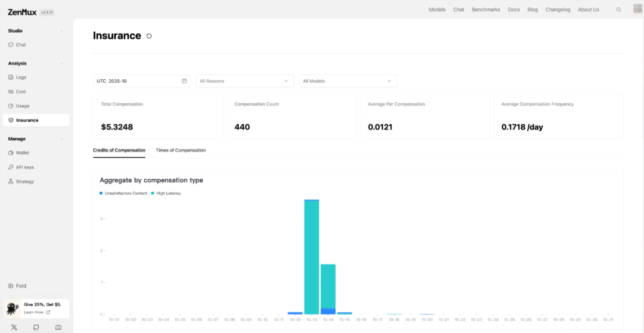Click the Fold sidebar icon
Image resolution: width=644 pixels, height=333 pixels.
[x=11, y=286]
